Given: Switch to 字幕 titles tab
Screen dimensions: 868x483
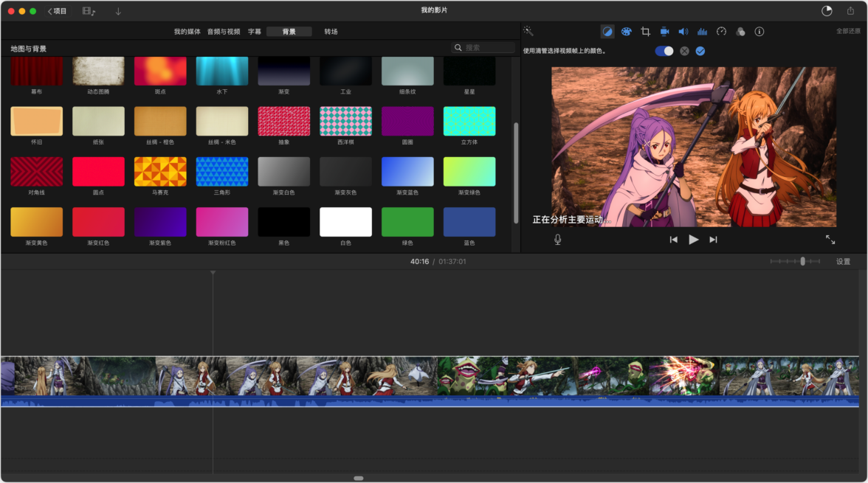Looking at the screenshot, I should (x=254, y=32).
